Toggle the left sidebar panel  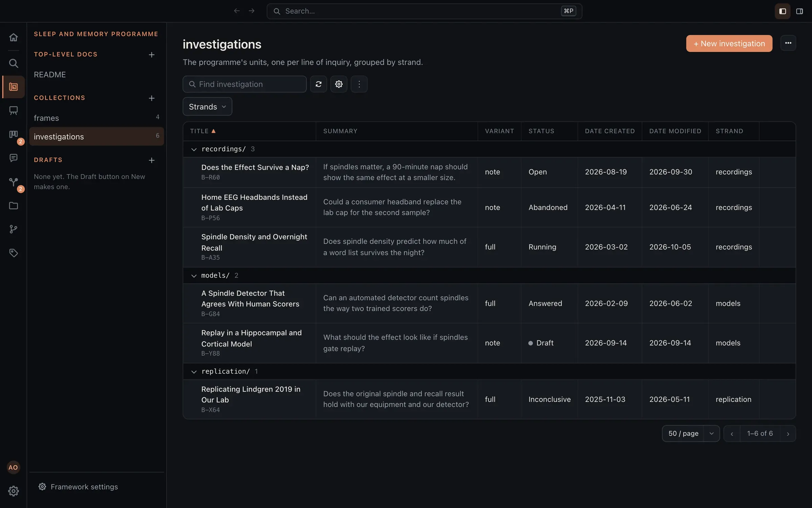pos(782,11)
